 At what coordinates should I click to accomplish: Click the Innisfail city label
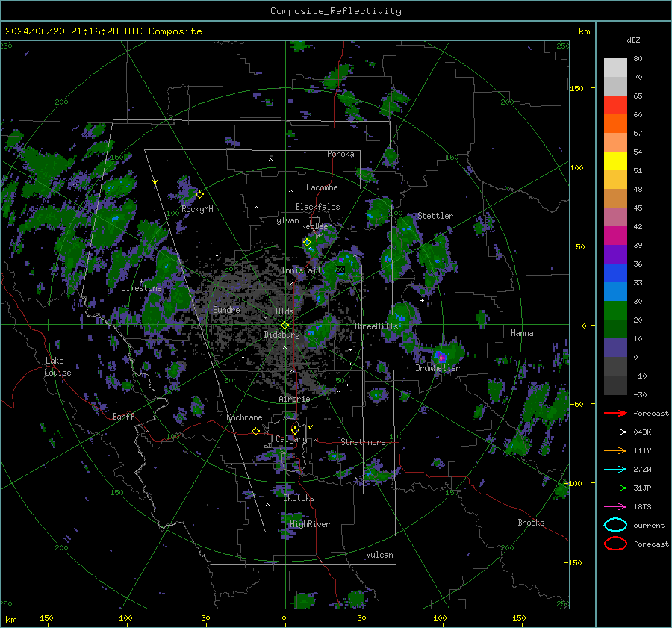coord(301,270)
